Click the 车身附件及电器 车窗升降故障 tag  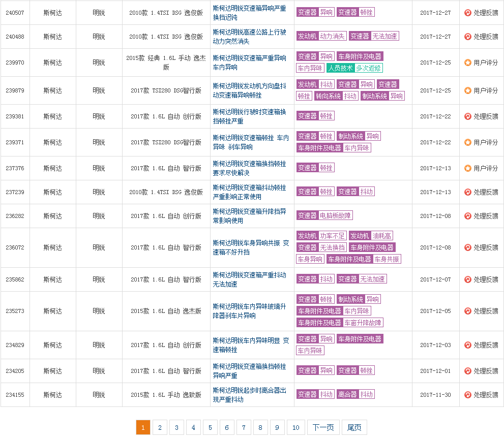pyautogui.click(x=340, y=323)
